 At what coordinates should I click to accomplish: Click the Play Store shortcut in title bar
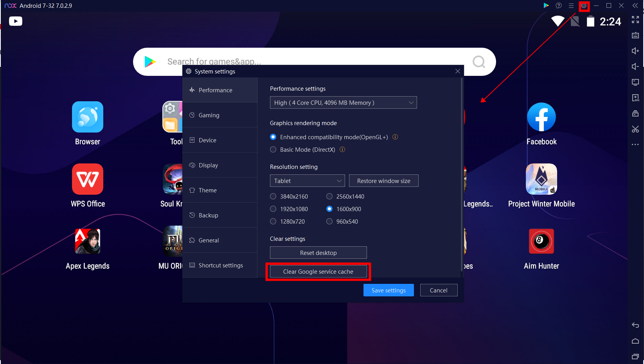[x=546, y=5]
